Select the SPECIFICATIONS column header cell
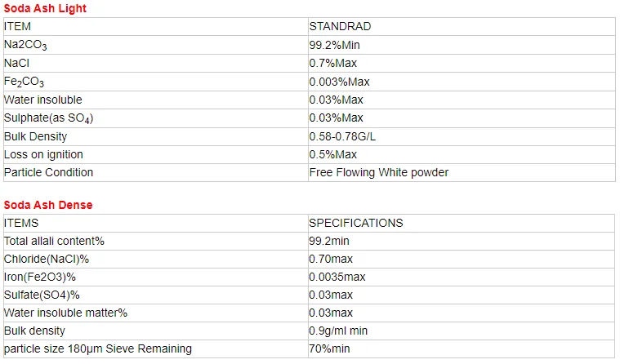Viewport: 620px width, 364px height. pyautogui.click(x=355, y=223)
